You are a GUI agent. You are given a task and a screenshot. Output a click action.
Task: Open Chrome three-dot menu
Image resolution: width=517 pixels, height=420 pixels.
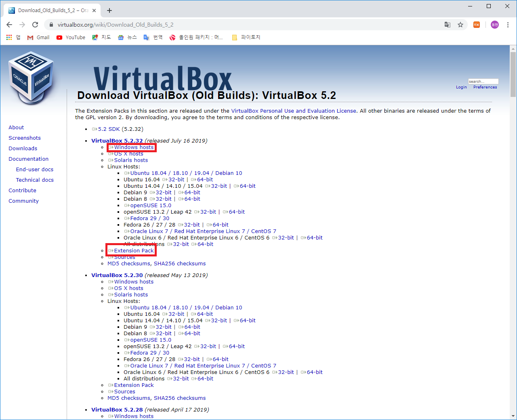508,25
